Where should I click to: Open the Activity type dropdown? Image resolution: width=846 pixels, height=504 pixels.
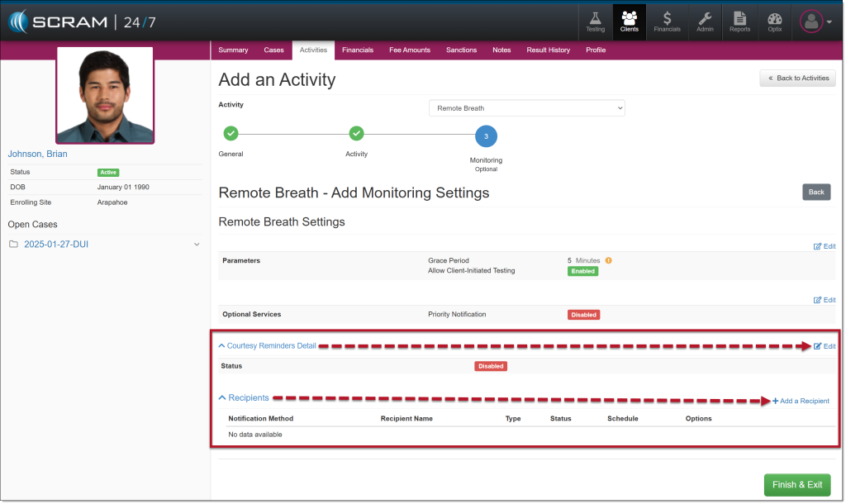click(x=526, y=108)
